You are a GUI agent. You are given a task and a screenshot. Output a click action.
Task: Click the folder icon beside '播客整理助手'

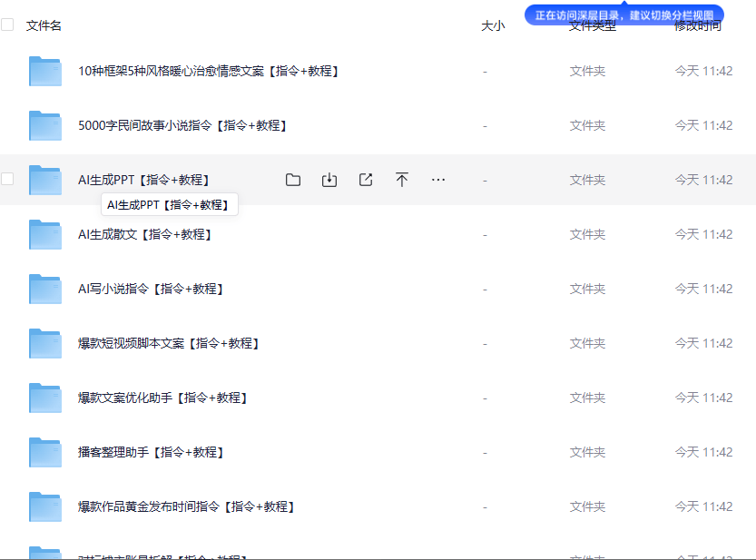[44, 452]
